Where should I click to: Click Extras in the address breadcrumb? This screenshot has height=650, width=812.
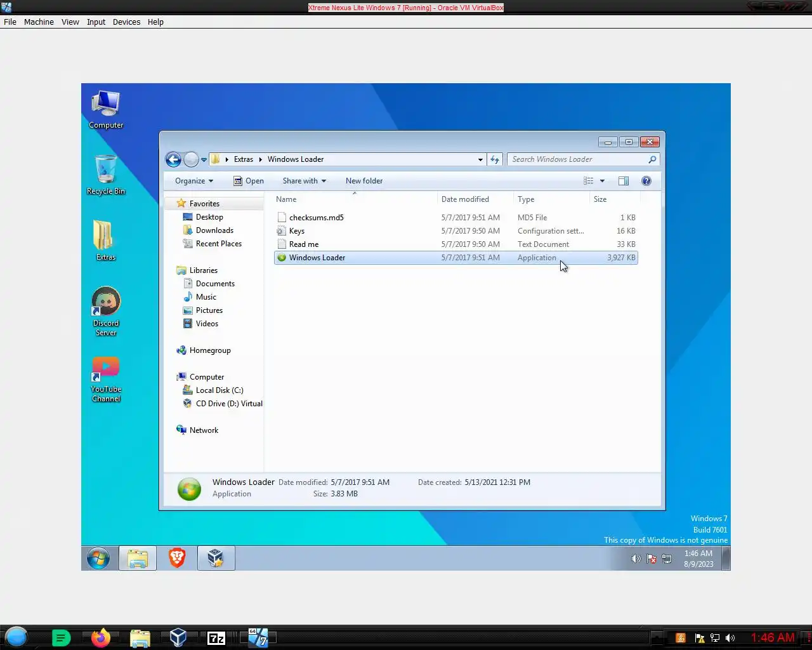point(244,159)
